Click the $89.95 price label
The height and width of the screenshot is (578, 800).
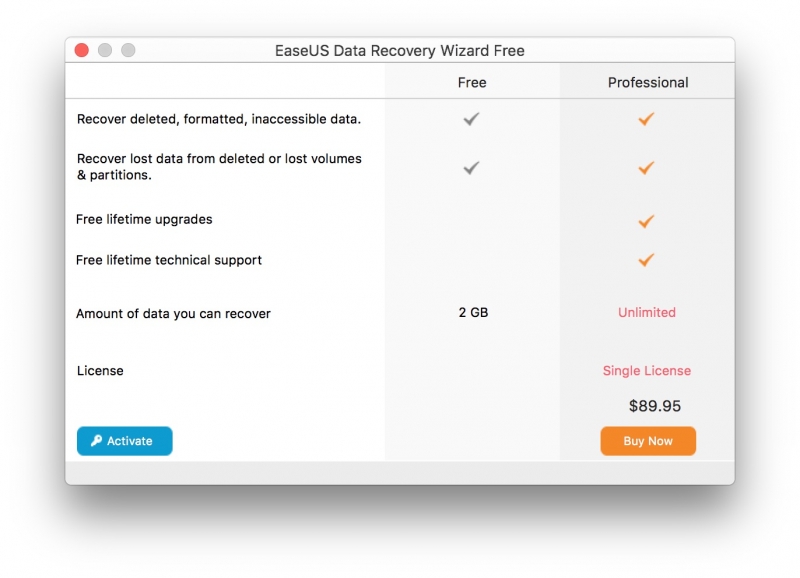pos(655,406)
